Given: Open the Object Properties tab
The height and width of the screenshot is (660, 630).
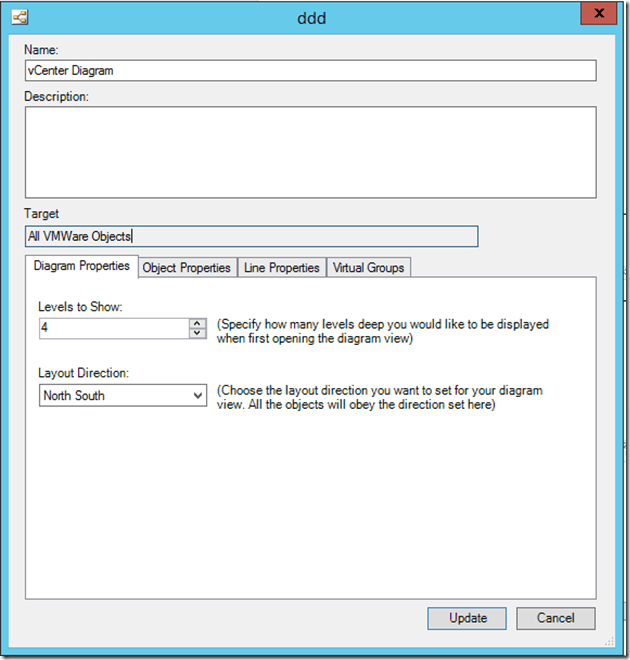Looking at the screenshot, I should [187, 268].
